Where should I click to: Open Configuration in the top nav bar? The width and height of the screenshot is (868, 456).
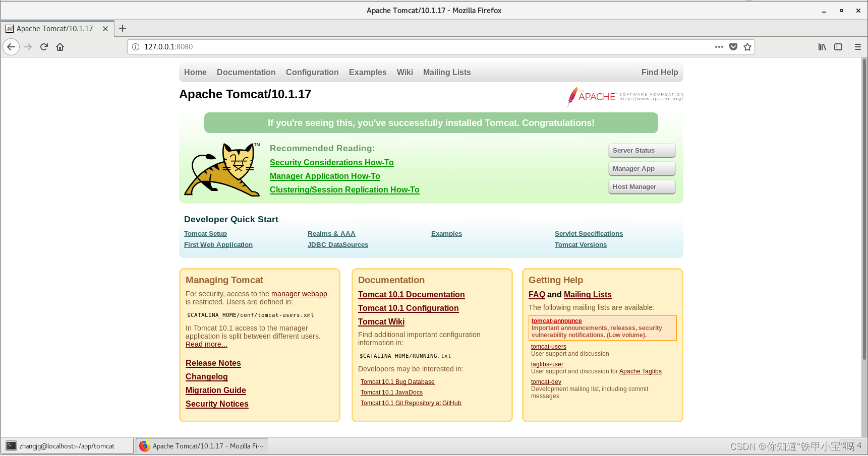(312, 72)
